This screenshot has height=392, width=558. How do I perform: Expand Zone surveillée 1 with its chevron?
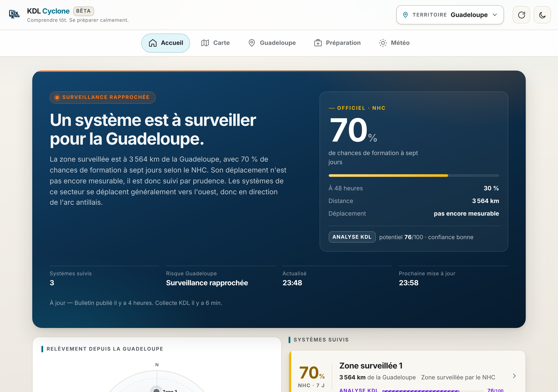pyautogui.click(x=514, y=376)
